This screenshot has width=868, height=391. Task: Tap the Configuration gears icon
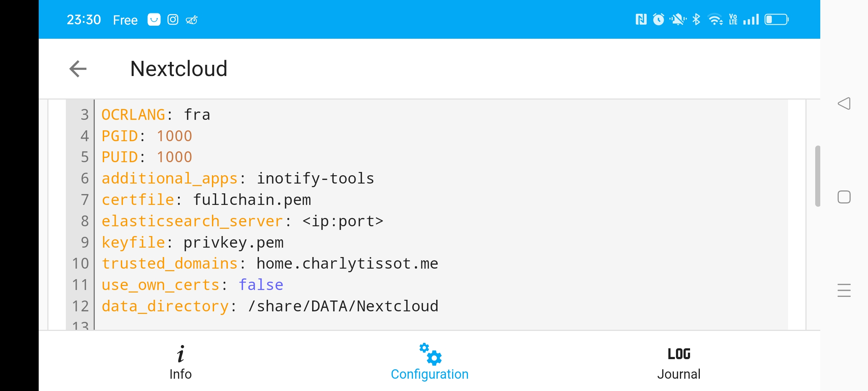430,354
